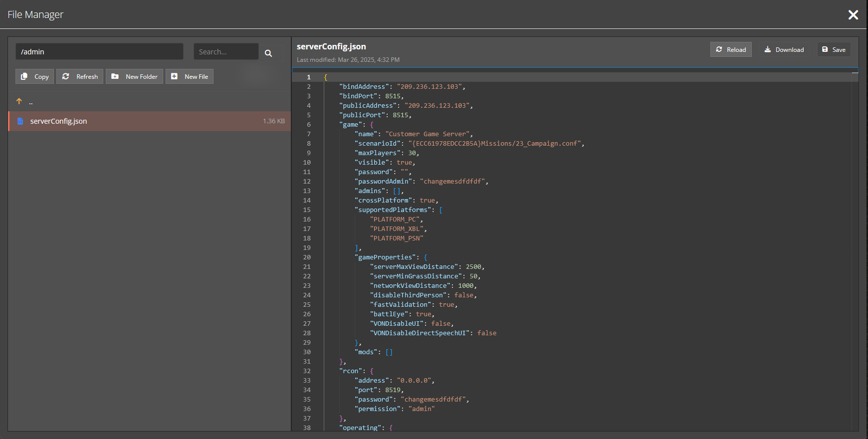The height and width of the screenshot is (439, 868).
Task: Select the serverConfig.json file icon
Action: (x=20, y=121)
